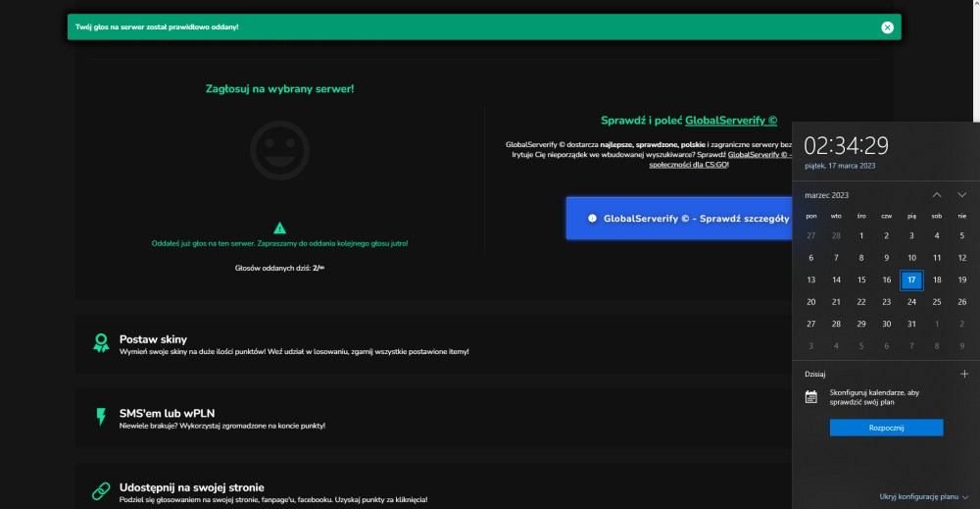The image size is (980, 509).
Task: Click the warning triangle icon
Action: pyautogui.click(x=279, y=229)
